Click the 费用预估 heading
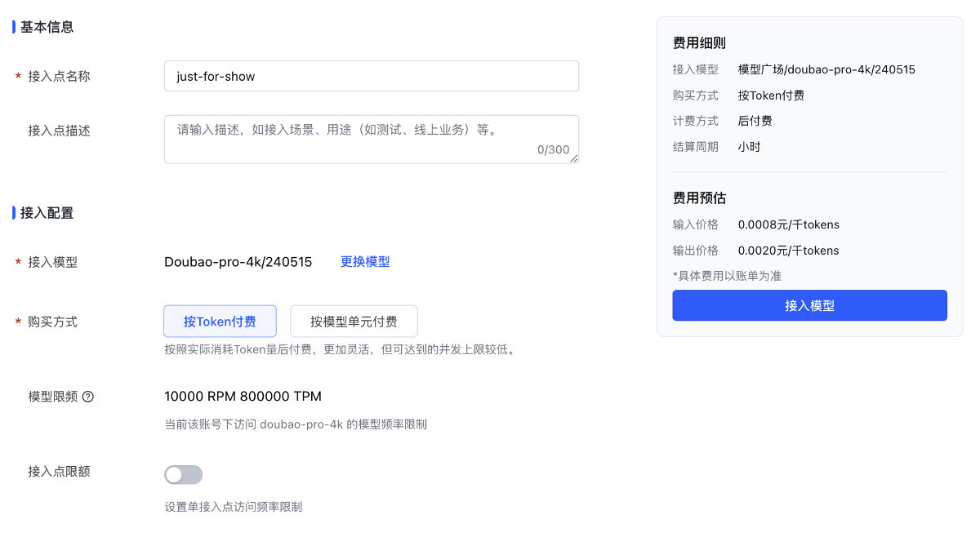 [699, 198]
